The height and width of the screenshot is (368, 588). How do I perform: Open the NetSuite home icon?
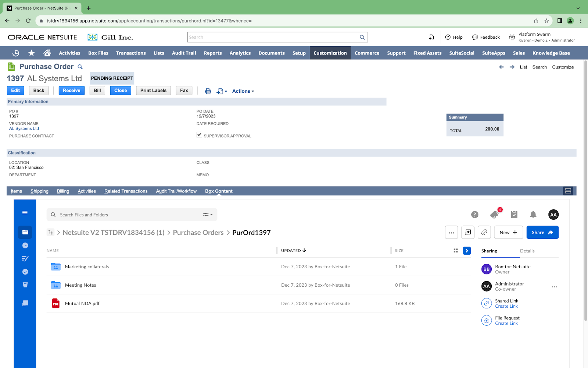point(47,53)
